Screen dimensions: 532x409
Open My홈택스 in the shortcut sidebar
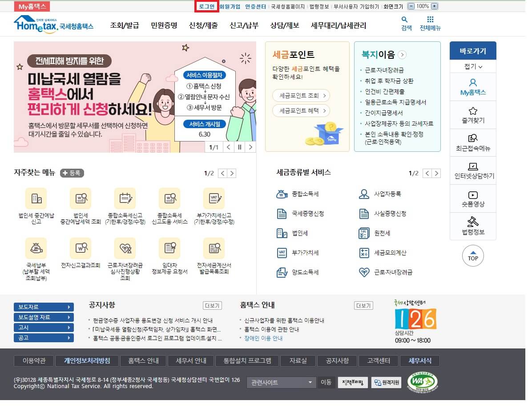point(473,87)
